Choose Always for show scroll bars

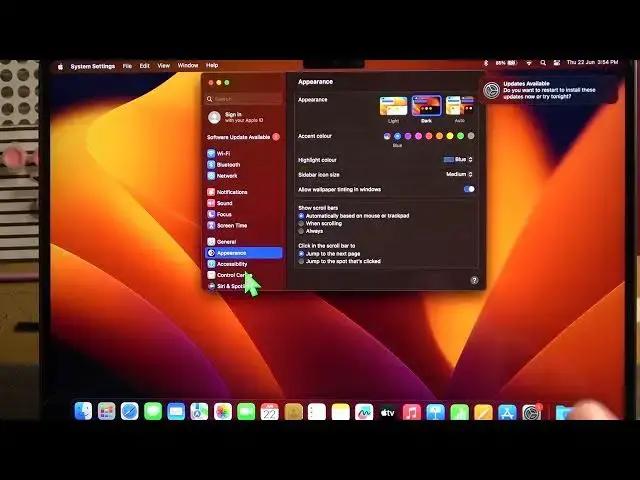[x=301, y=231]
